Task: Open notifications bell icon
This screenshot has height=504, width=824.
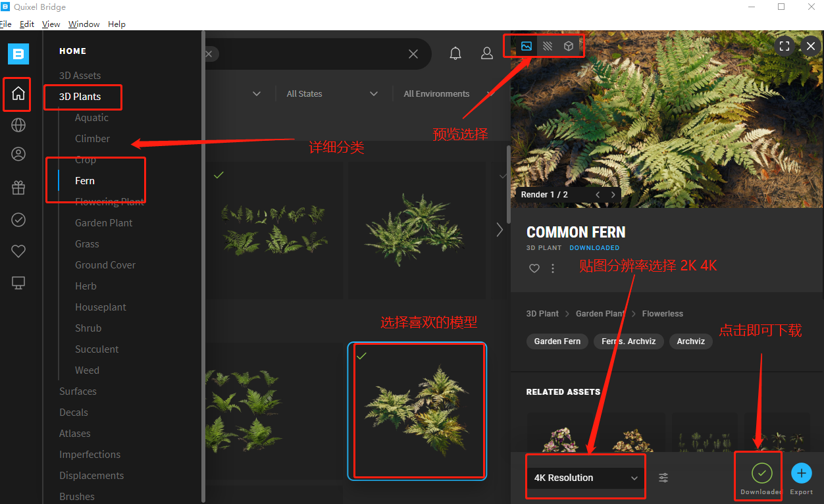Action: tap(455, 53)
